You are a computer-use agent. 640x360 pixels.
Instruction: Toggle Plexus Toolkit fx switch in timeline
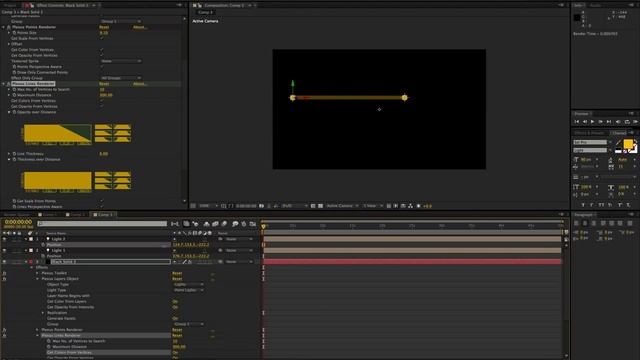click(x=4, y=273)
